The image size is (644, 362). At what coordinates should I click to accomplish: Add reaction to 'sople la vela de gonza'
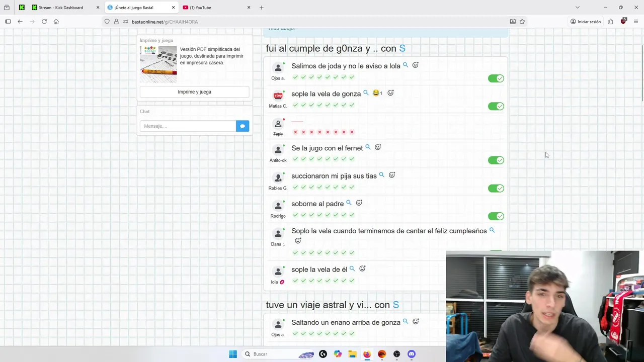390,93
